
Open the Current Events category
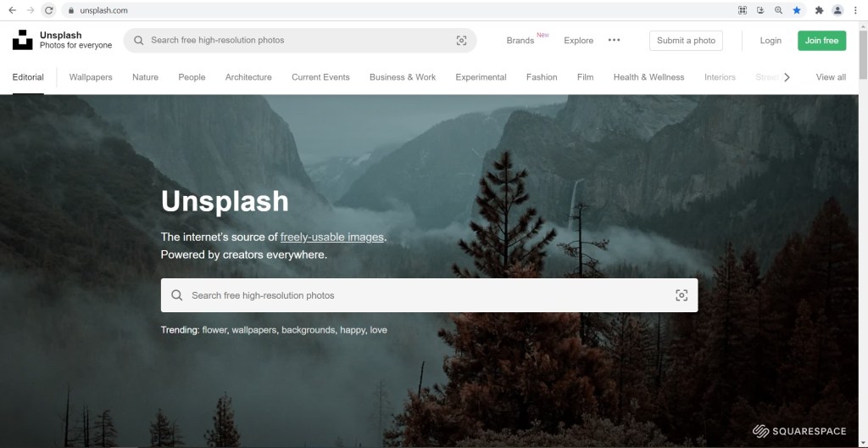pos(320,77)
